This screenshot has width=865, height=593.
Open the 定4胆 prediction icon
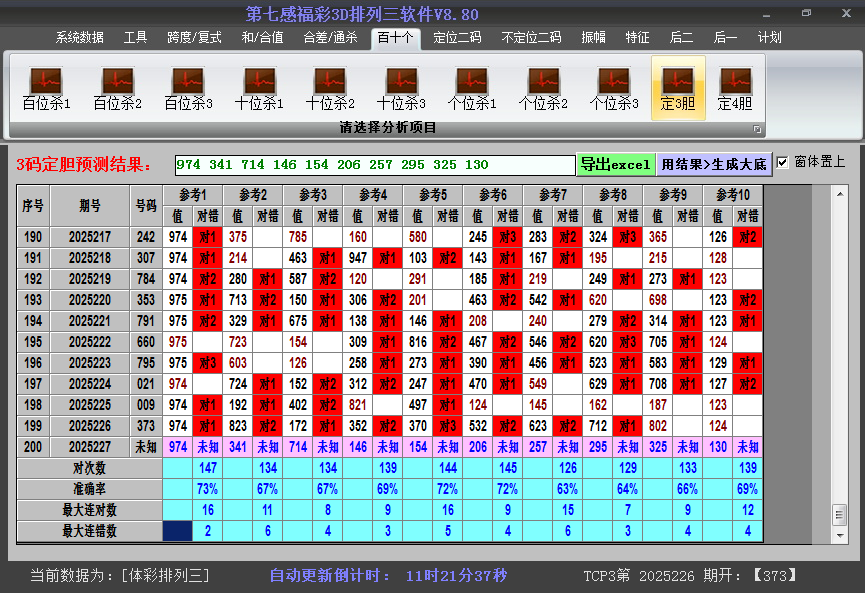(x=735, y=88)
